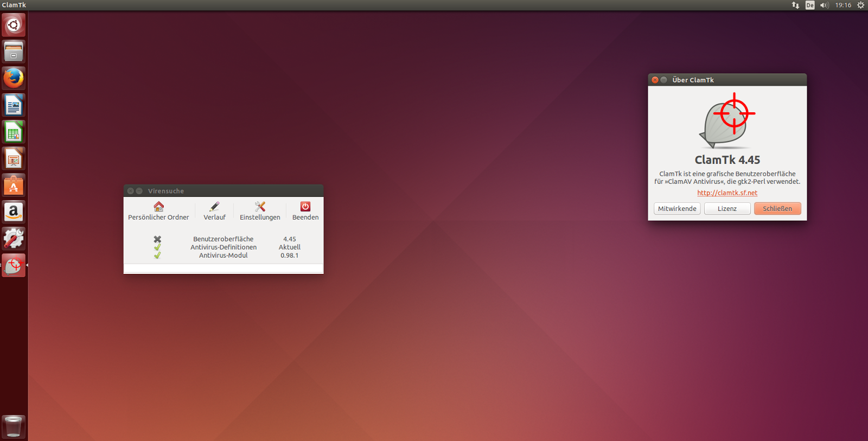
Task: Open the Verlauf history icon
Action: (214, 206)
